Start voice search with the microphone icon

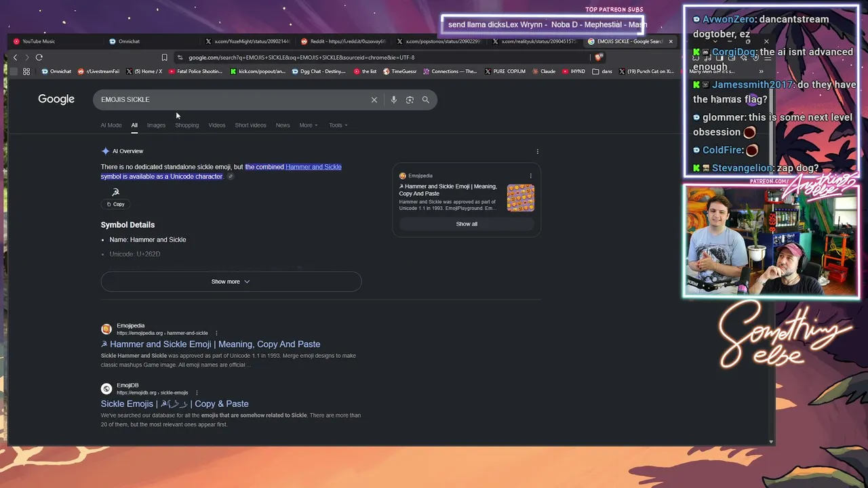click(x=393, y=100)
